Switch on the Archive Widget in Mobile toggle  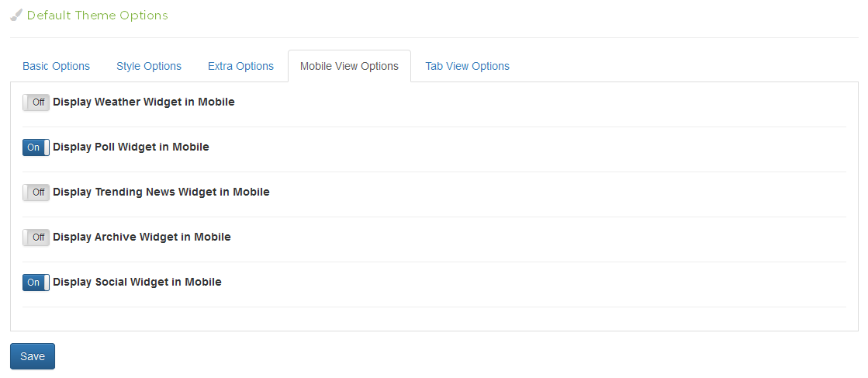click(x=36, y=238)
